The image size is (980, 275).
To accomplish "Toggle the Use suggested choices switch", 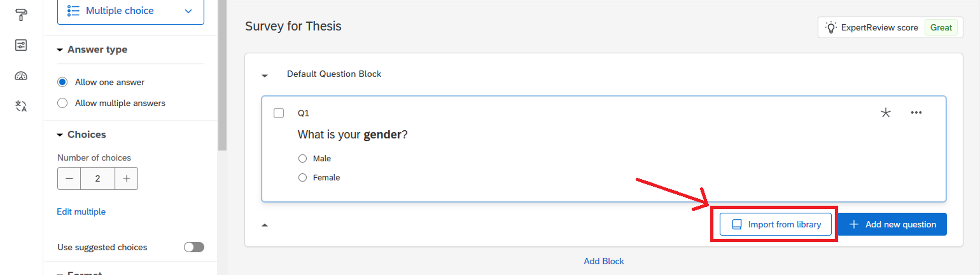I will [x=194, y=247].
